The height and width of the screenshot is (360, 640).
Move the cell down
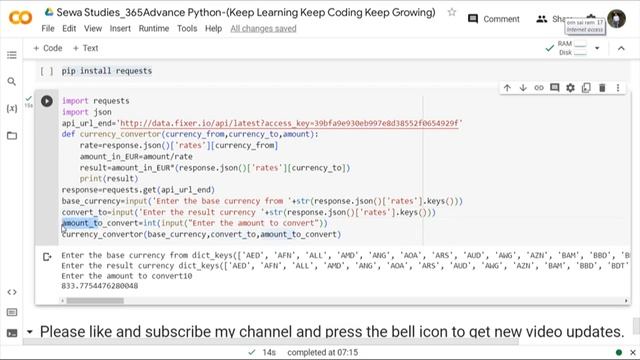[x=523, y=88]
